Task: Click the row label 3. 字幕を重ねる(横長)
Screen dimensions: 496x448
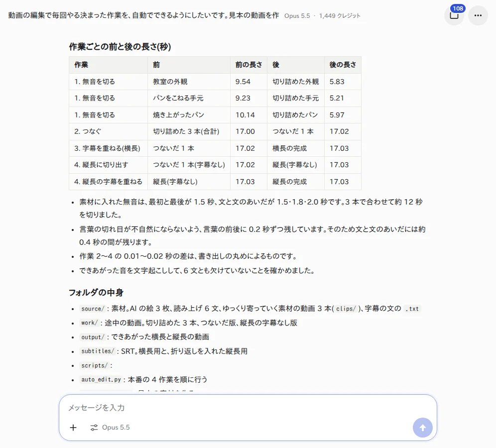Action: click(107, 148)
